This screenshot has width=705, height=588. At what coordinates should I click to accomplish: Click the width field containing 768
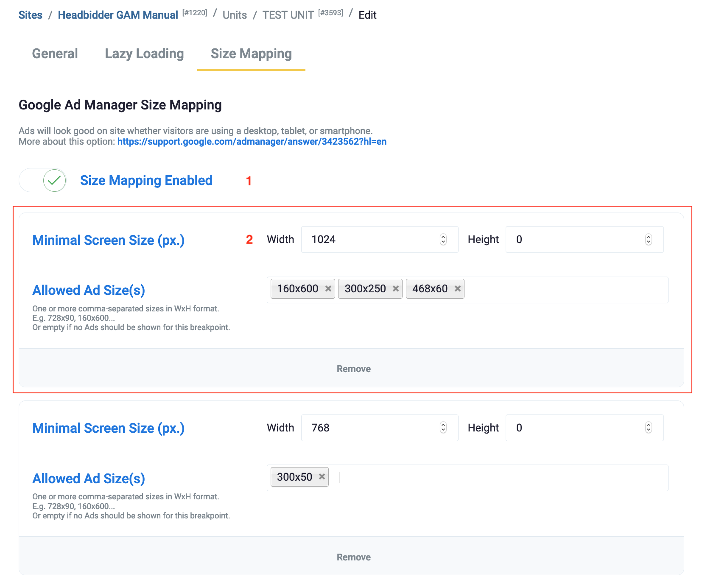[369, 428]
